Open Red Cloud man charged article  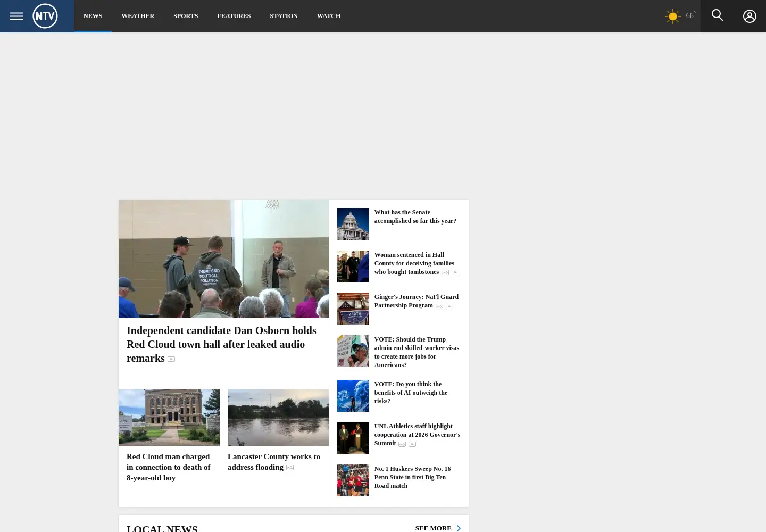168,467
